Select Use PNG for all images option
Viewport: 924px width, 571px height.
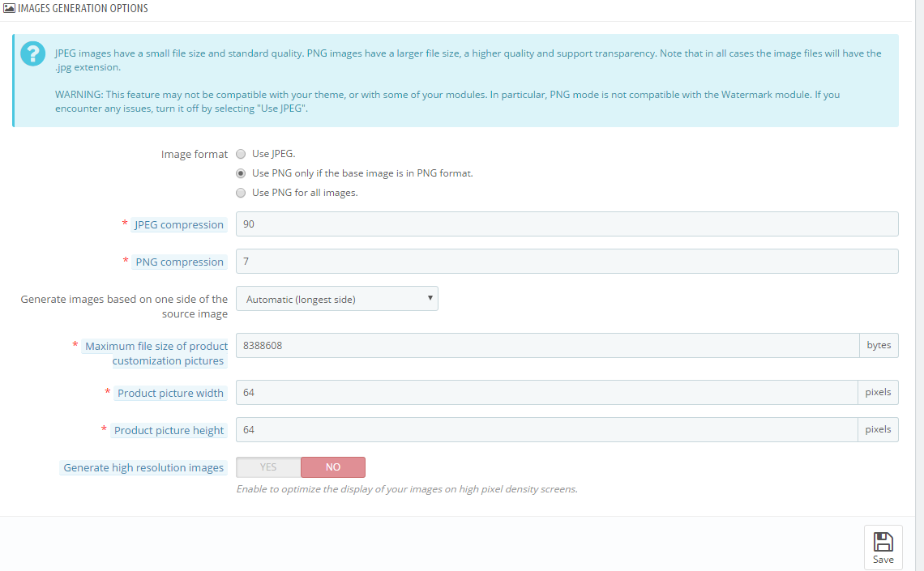pos(241,193)
